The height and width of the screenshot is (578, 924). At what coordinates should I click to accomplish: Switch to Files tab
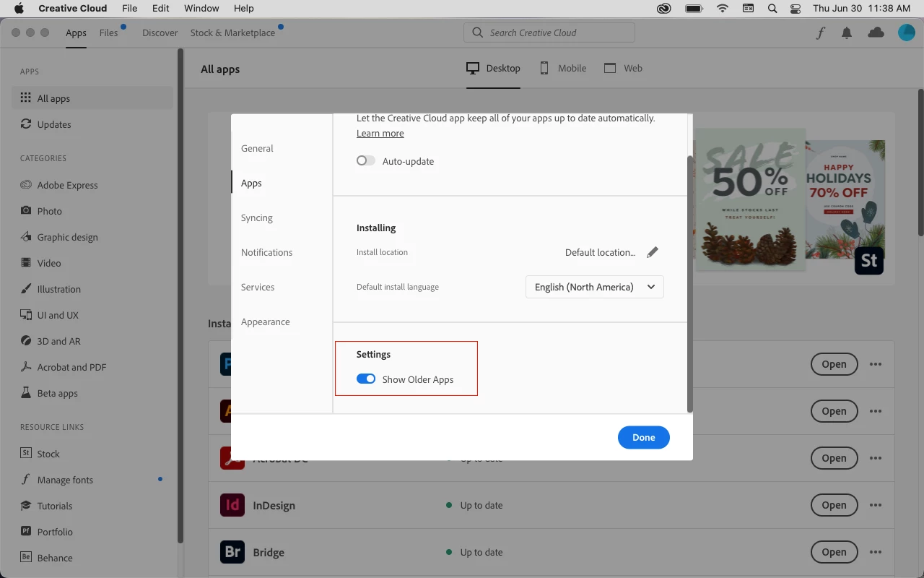[x=109, y=33]
